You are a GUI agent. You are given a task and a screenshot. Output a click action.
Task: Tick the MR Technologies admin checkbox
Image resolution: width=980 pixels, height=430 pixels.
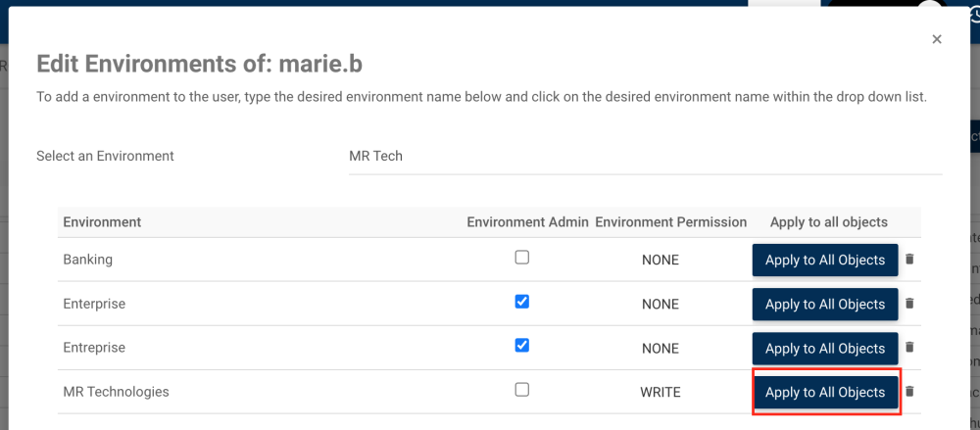tap(522, 390)
